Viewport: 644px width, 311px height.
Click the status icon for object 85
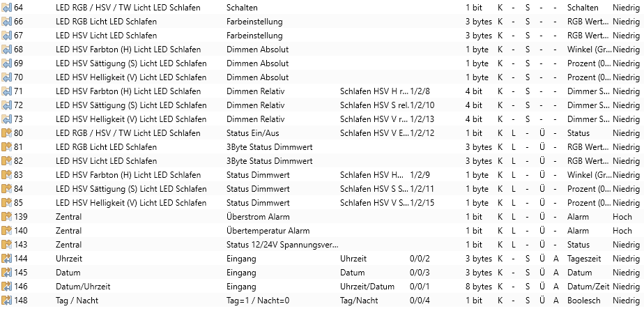[x=6, y=203]
